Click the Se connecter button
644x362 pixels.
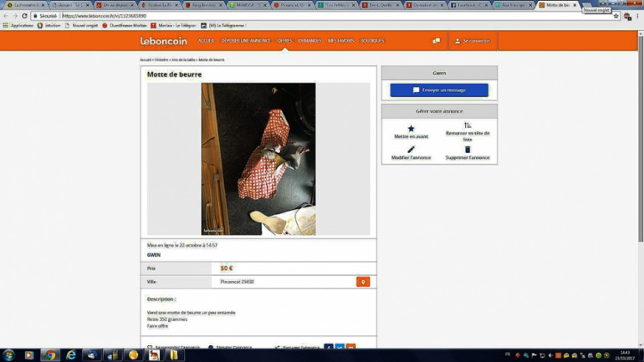[473, 41]
